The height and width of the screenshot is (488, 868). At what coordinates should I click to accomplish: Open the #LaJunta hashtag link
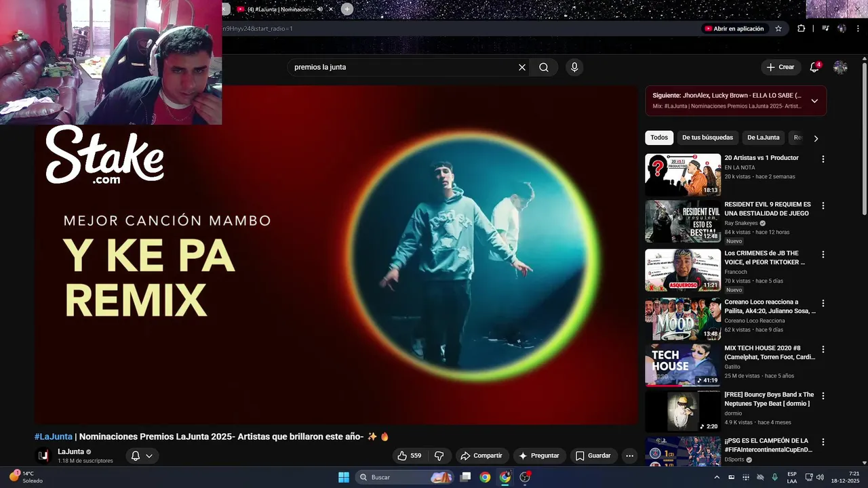(54, 436)
